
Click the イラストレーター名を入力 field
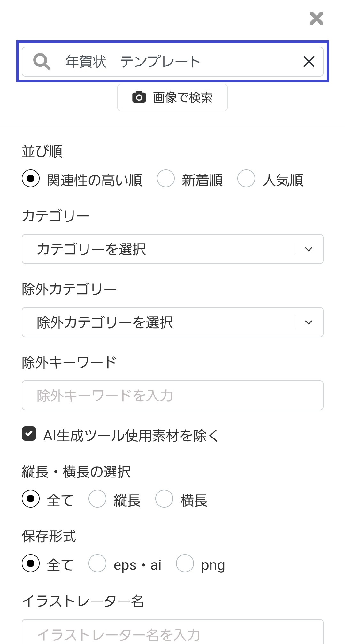(x=172, y=633)
